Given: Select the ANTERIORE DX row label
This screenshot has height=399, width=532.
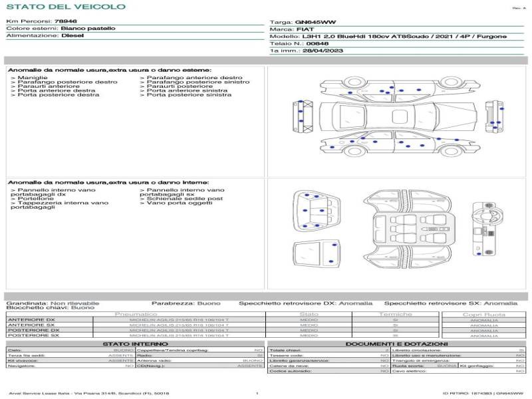Looking at the screenshot, I should pyautogui.click(x=31, y=320).
